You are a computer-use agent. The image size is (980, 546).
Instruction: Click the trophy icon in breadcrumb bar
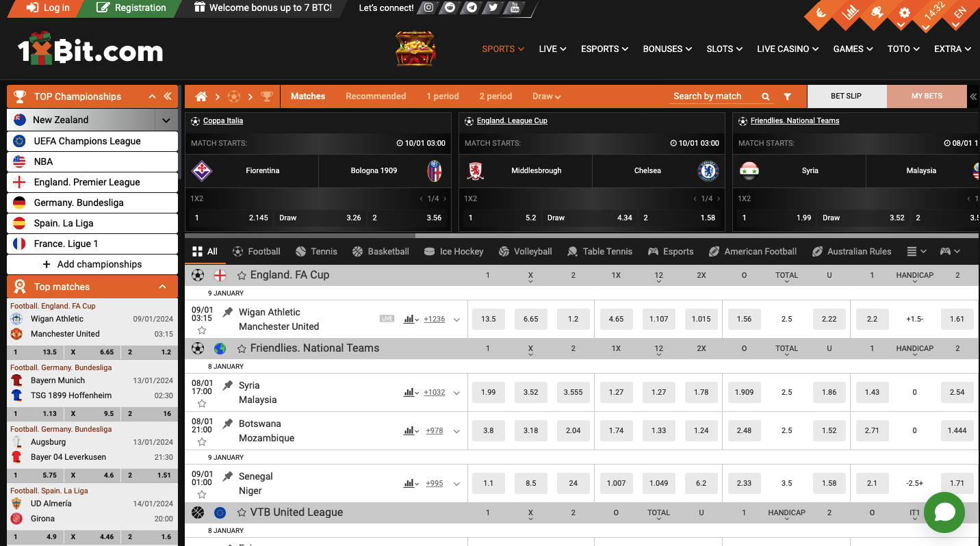pos(267,96)
